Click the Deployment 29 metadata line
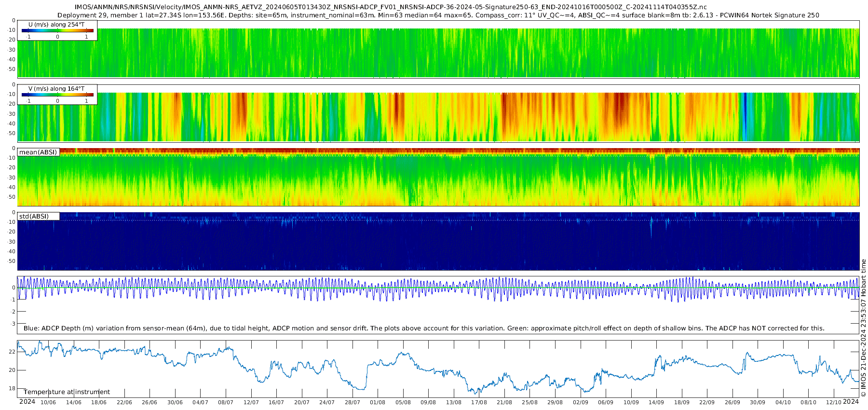The width and height of the screenshot is (868, 410). pyautogui.click(x=438, y=15)
